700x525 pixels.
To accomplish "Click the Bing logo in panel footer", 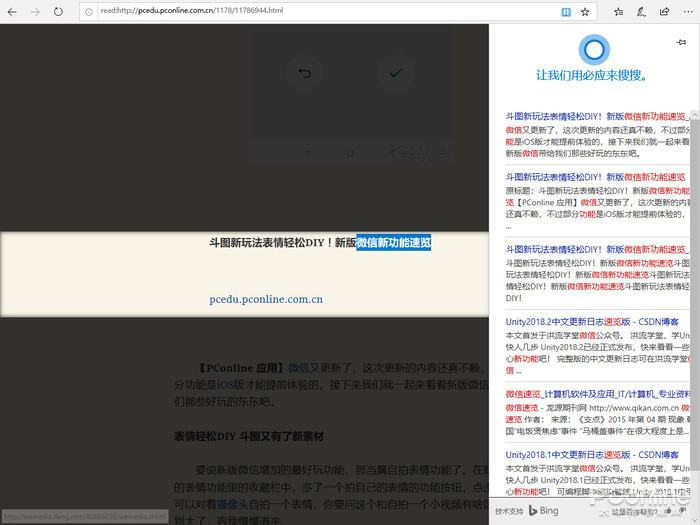I will coord(543,510).
